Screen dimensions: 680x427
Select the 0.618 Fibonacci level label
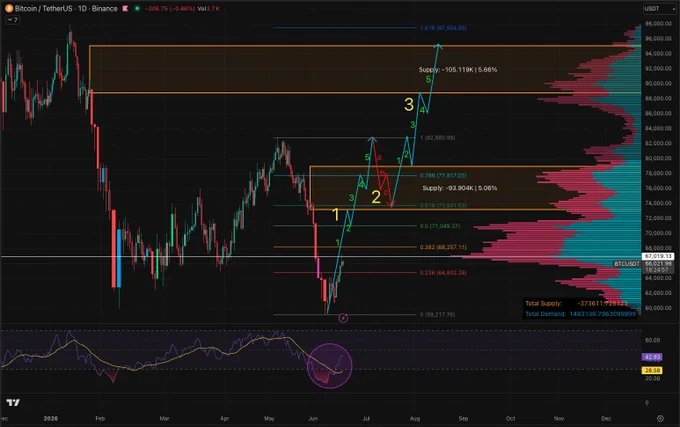[x=443, y=205]
